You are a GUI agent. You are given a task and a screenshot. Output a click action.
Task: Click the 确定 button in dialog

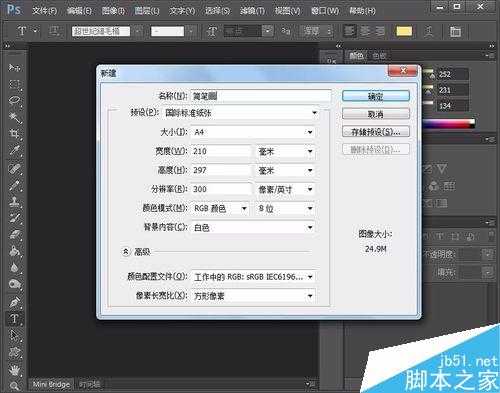[376, 96]
